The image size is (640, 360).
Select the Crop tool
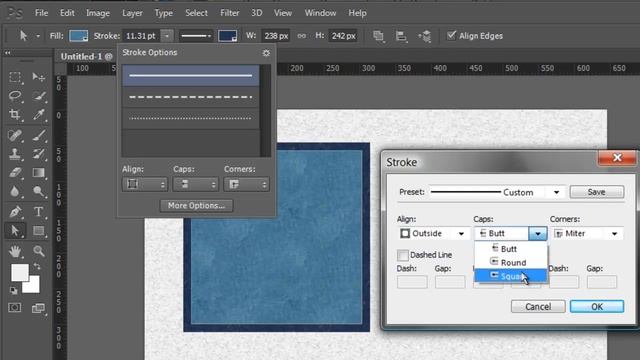point(15,115)
